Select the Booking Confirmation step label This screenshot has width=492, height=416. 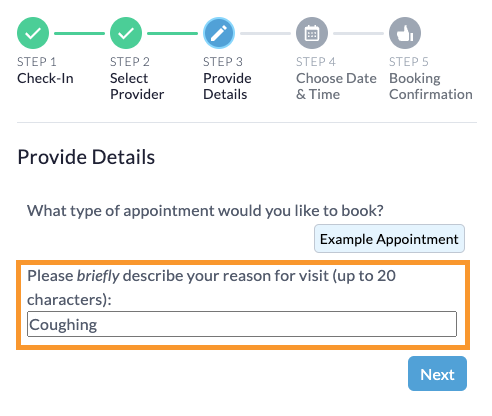[x=431, y=86]
